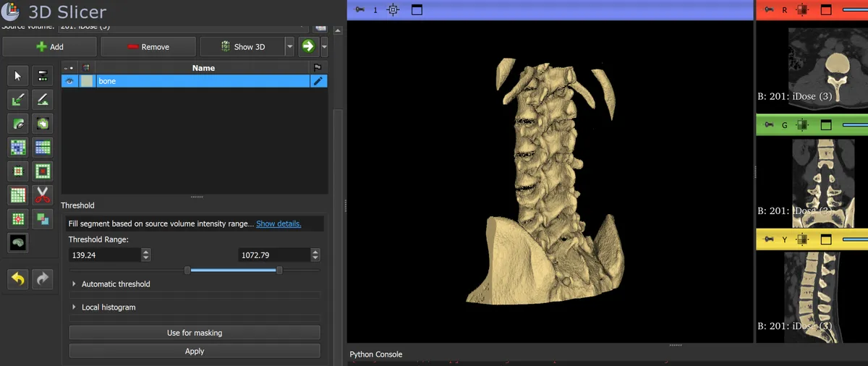Open bone segment color swatch

click(87, 82)
